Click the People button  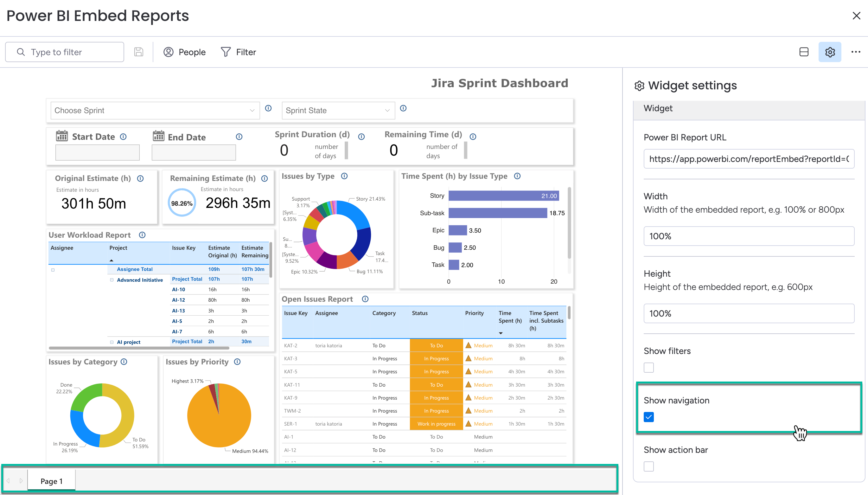185,52
